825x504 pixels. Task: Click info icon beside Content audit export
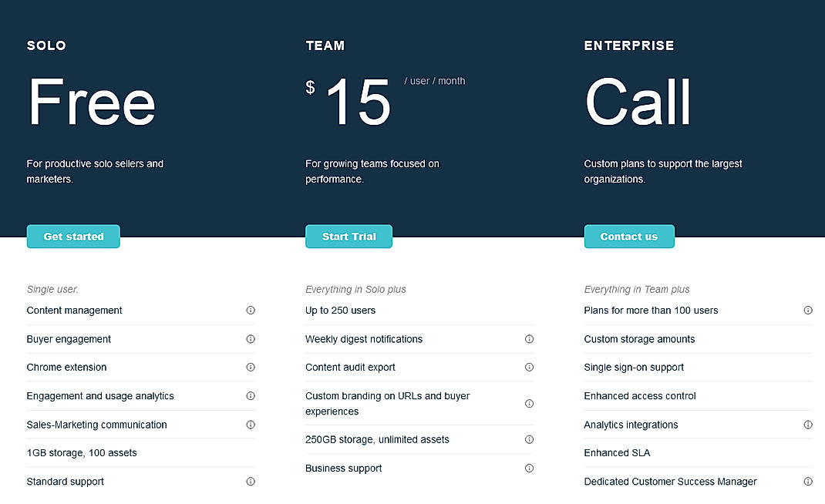tap(530, 367)
